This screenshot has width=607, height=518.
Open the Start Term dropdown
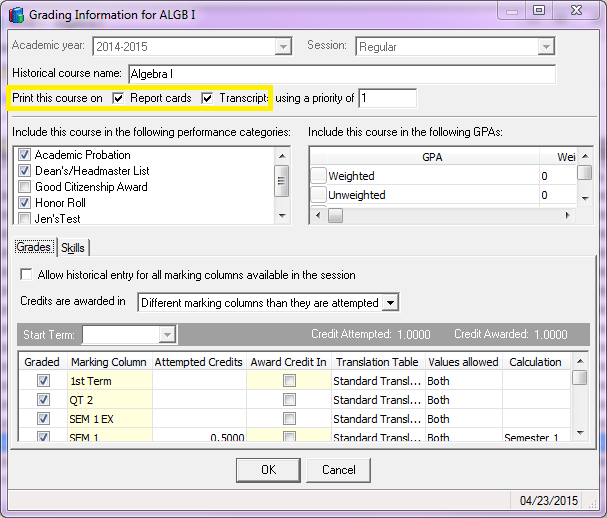[x=168, y=334]
